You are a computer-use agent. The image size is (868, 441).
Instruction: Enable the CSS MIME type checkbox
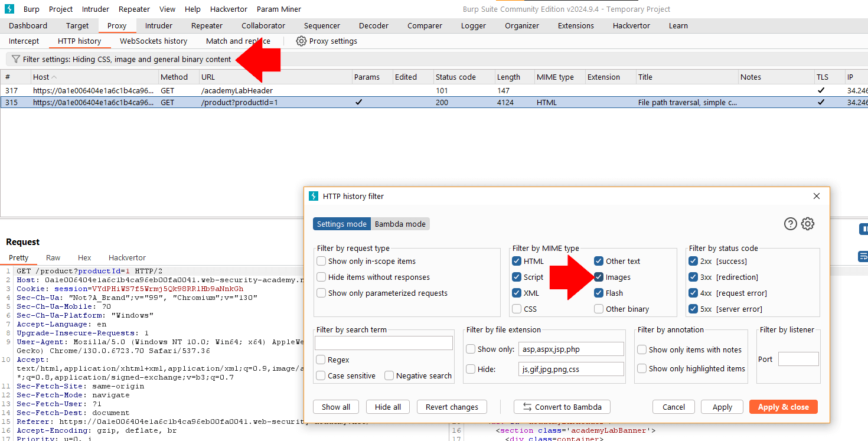[517, 309]
